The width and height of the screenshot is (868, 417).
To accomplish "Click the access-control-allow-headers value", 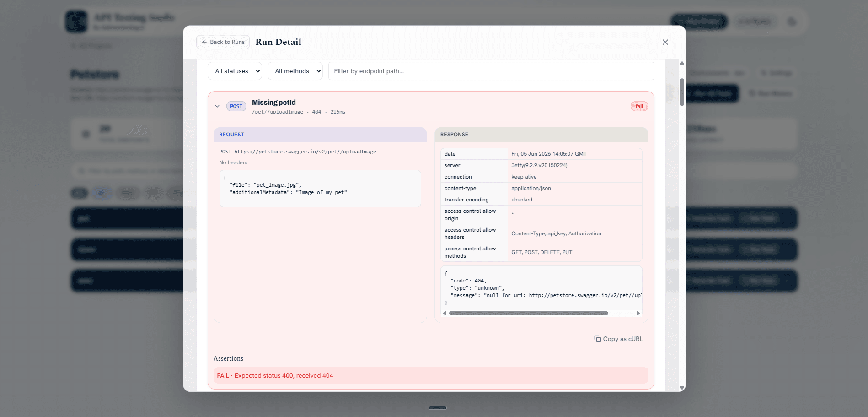I will point(556,233).
